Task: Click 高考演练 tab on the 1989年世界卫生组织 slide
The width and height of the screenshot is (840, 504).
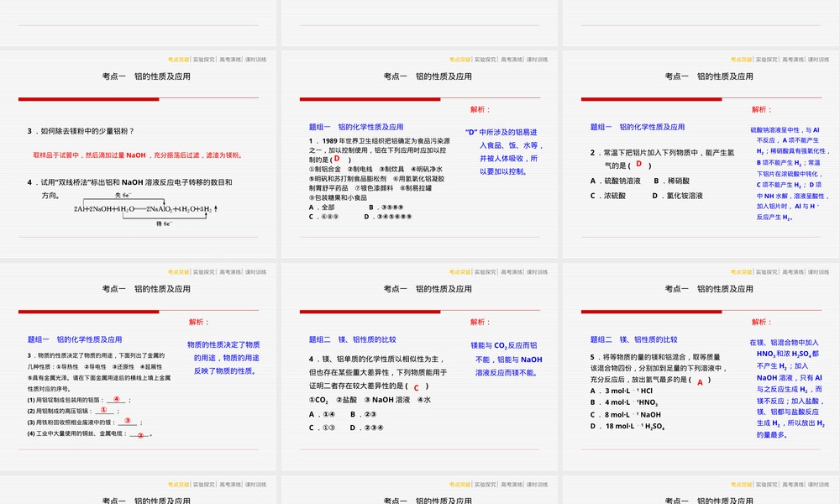Action: (512, 60)
